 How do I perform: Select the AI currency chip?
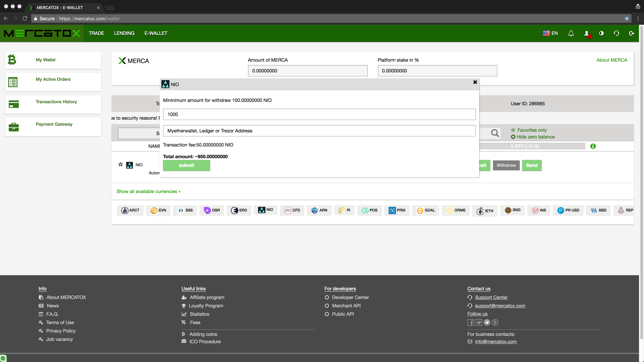[344, 210]
